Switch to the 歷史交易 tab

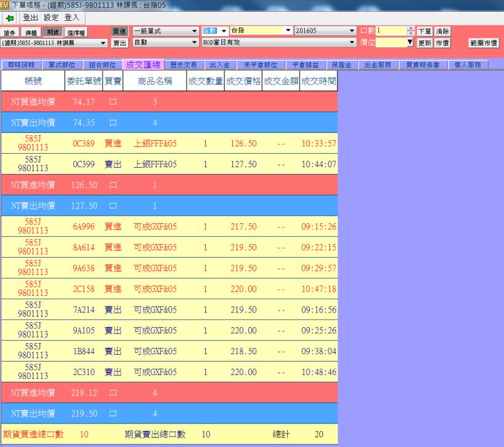click(x=184, y=65)
